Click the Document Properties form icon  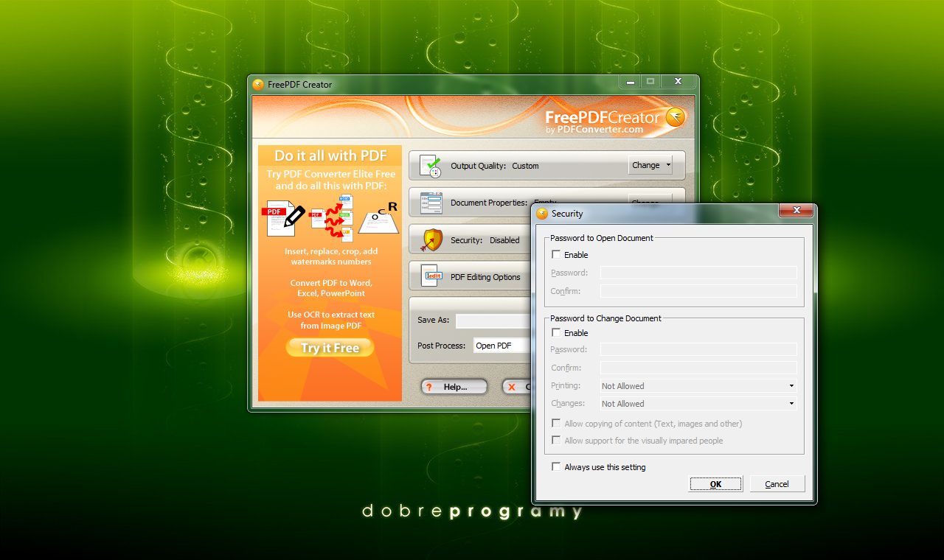coord(431,203)
